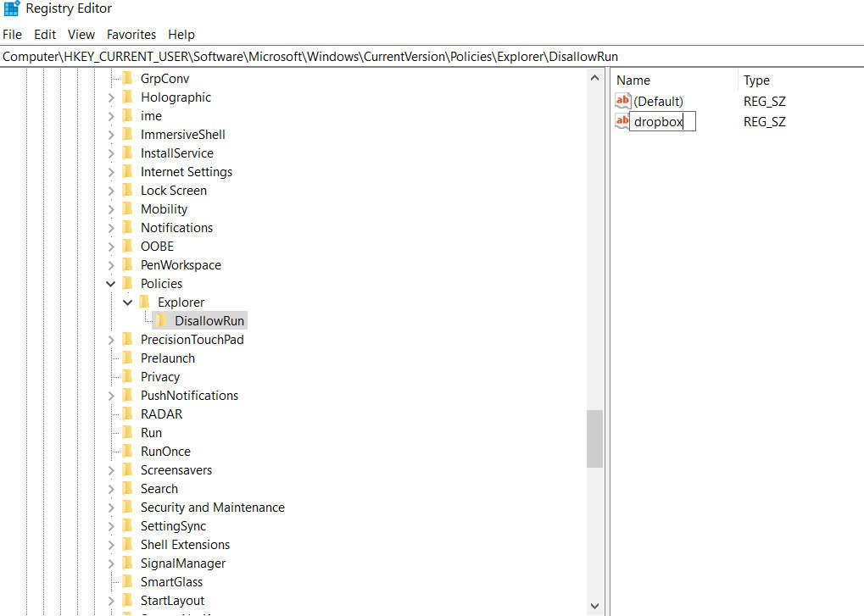The image size is (864, 616).
Task: Expand the Internet Settings key
Action: click(111, 172)
